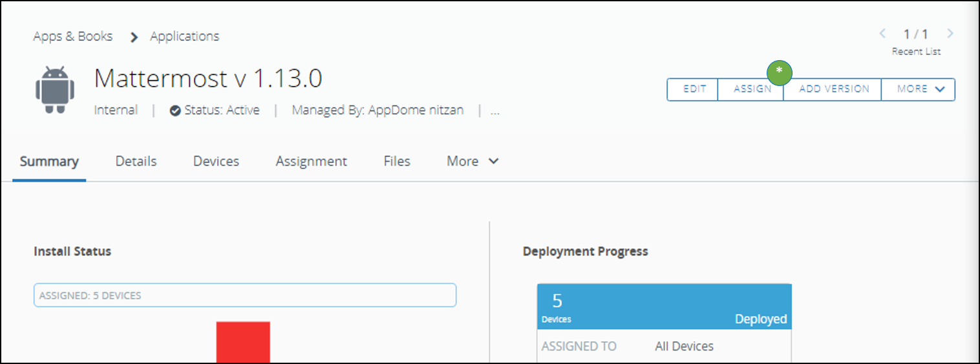
Task: Expand the truncated header ellipsis
Action: [495, 111]
